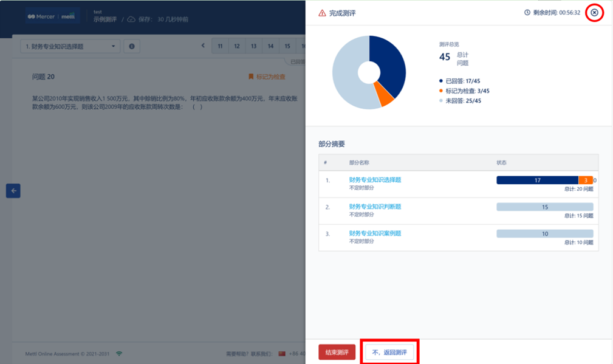This screenshot has width=613, height=364.
Task: Click the China flag icon in footer
Action: tap(282, 353)
